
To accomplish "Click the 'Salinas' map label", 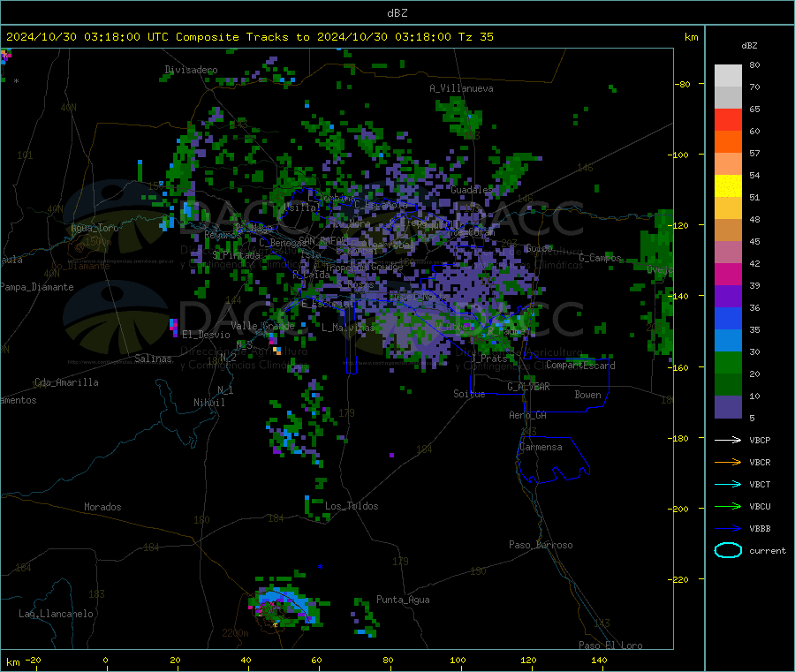I will 153,359.
